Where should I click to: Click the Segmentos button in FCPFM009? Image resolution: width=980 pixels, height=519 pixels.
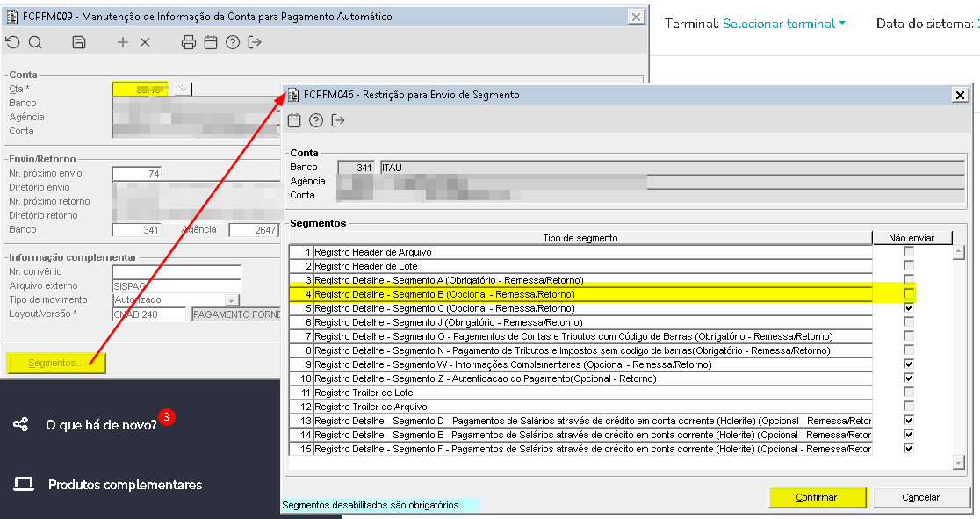56,363
